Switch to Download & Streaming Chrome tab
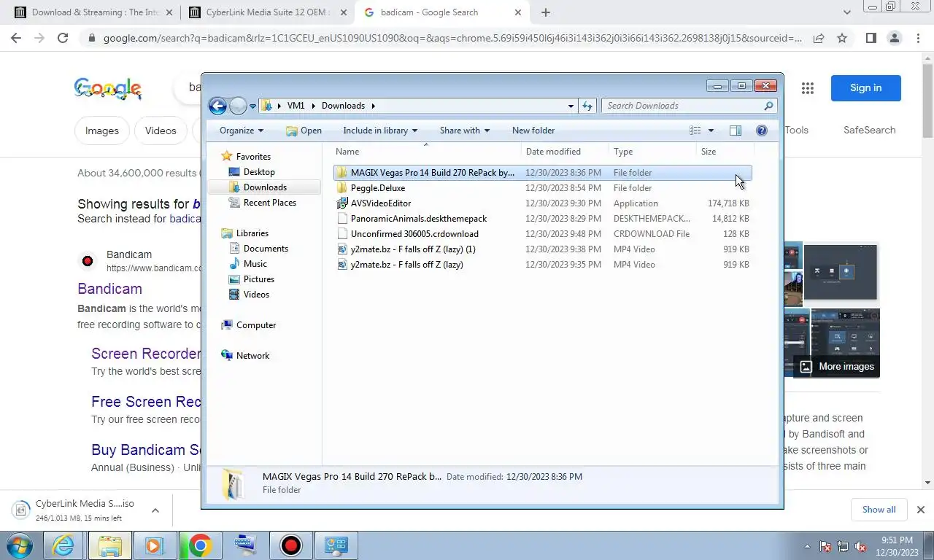 point(95,12)
